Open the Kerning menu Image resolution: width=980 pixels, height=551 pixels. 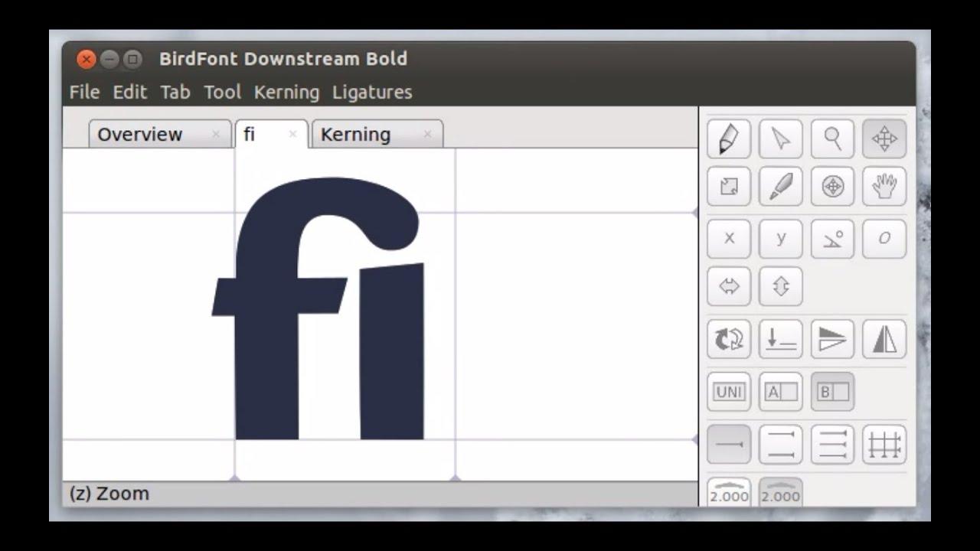tap(286, 92)
